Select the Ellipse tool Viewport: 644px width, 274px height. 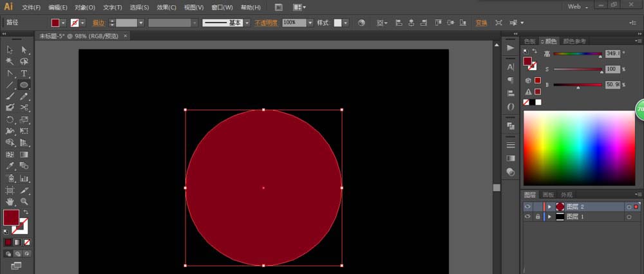pyautogui.click(x=24, y=85)
